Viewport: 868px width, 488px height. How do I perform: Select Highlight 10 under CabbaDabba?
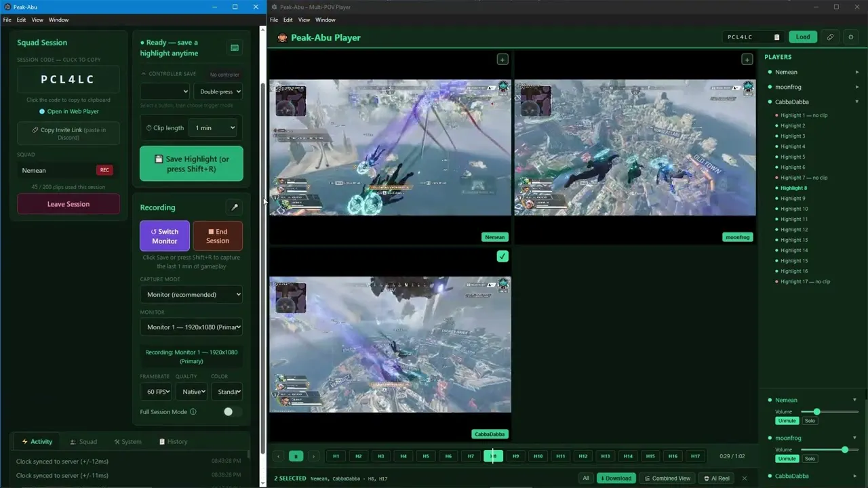click(x=794, y=209)
